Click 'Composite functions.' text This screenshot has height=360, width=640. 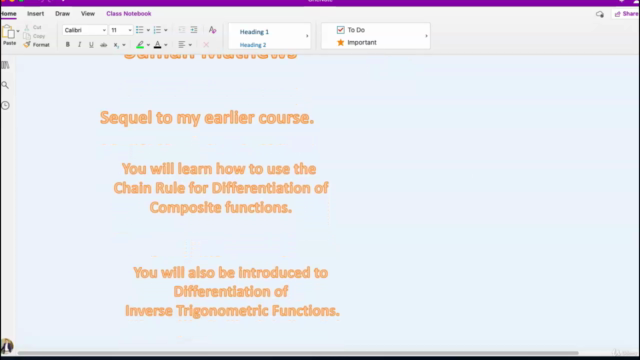[221, 207]
